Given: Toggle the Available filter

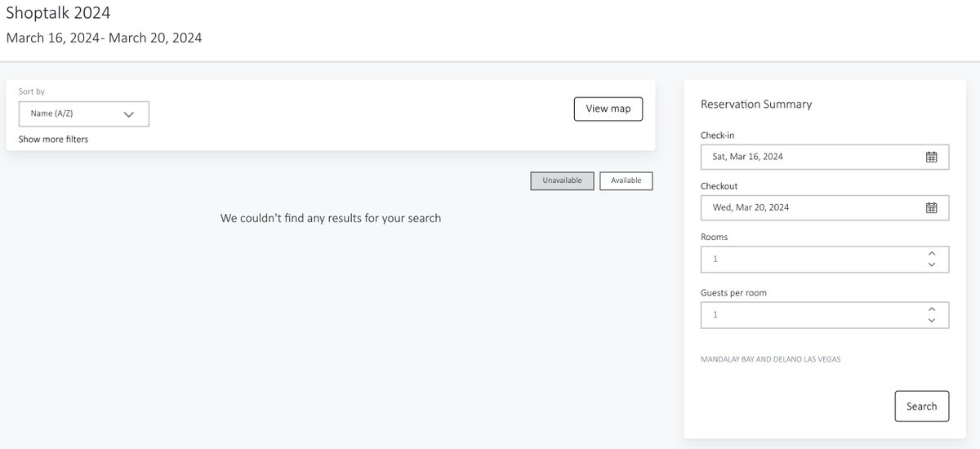Looking at the screenshot, I should click(x=626, y=180).
